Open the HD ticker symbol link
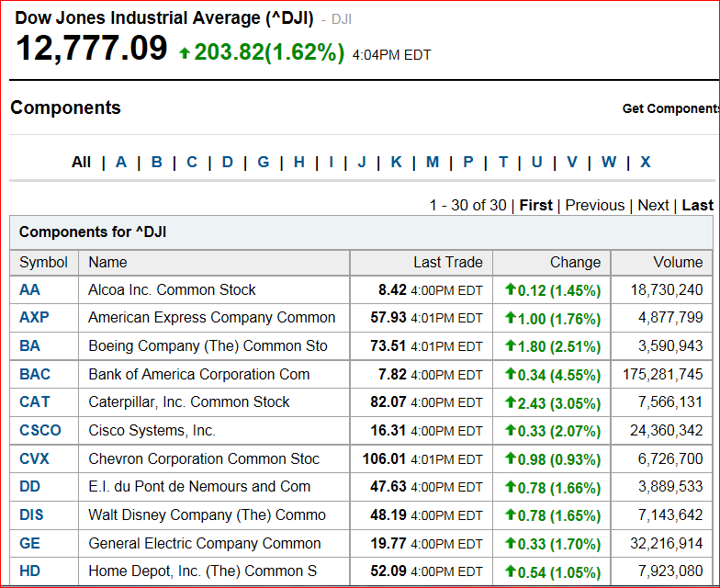720x588 pixels. coord(29,571)
